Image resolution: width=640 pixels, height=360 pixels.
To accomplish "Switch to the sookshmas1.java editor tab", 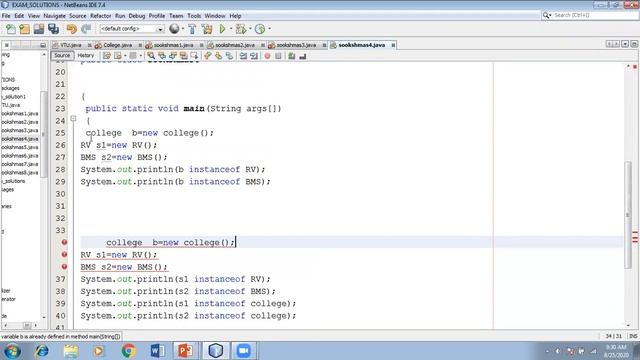I will 174,45.
